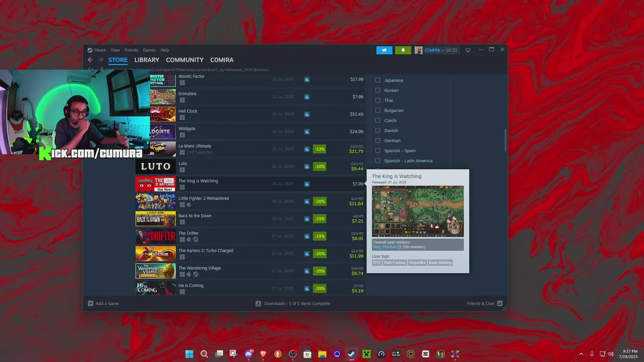Screen dimensions: 644x362
Task: Click the $24.99 price for Wildgate
Action: (x=357, y=132)
